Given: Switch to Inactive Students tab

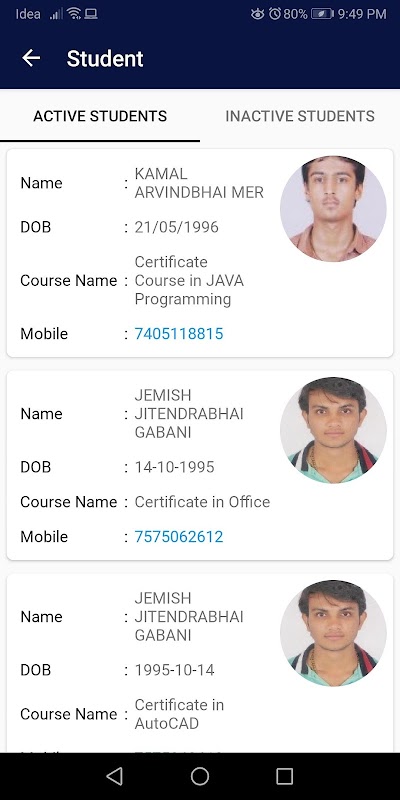Looking at the screenshot, I should click(x=300, y=116).
